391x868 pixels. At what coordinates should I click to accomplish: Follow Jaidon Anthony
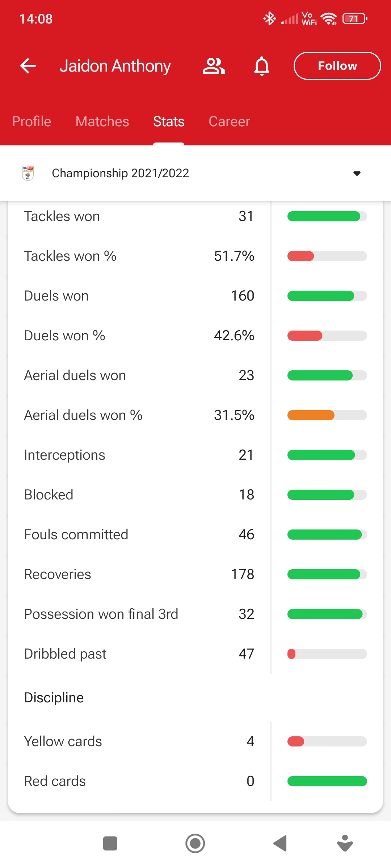(337, 66)
